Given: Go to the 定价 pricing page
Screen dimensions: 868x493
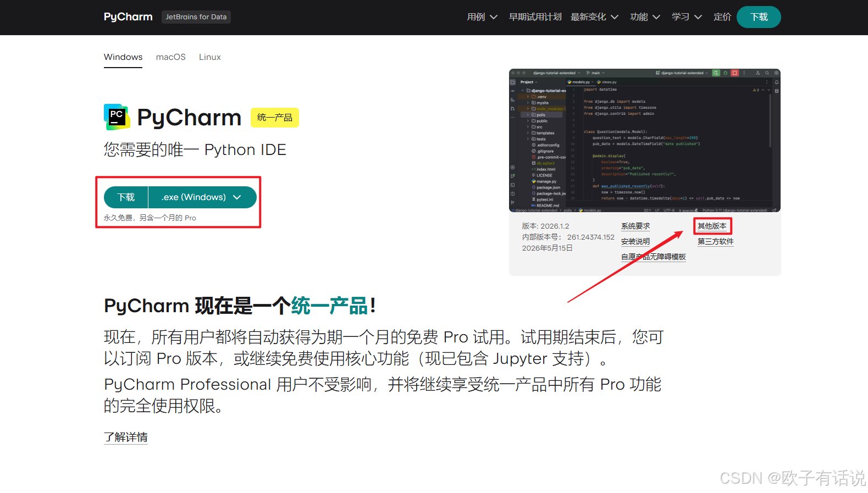Looking at the screenshot, I should (722, 17).
